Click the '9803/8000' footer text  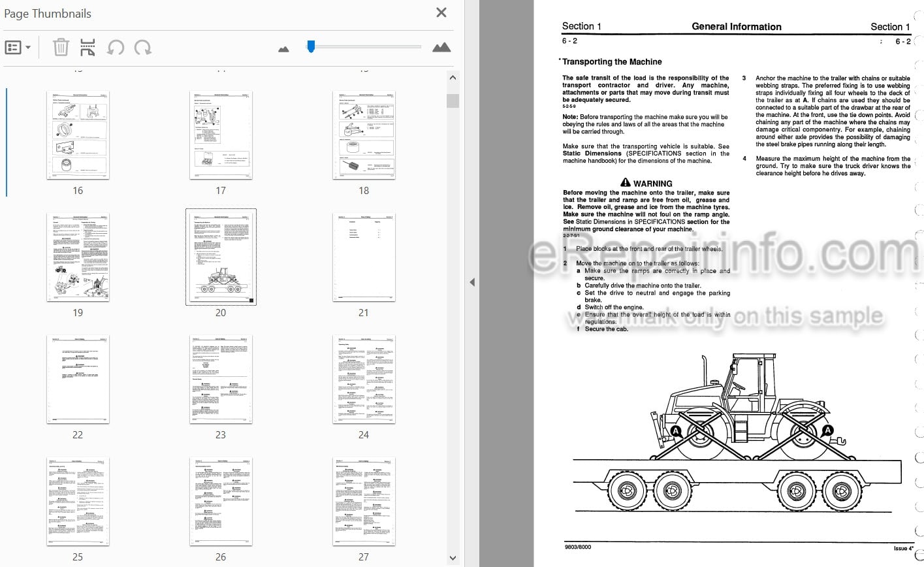[579, 549]
